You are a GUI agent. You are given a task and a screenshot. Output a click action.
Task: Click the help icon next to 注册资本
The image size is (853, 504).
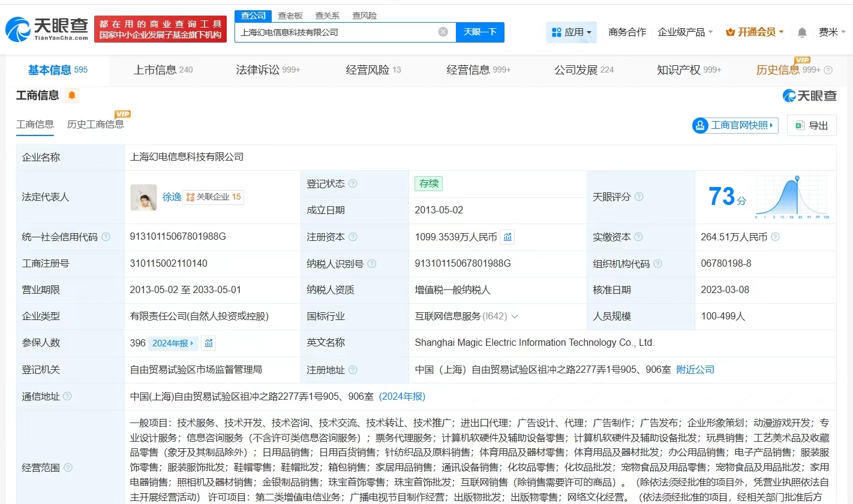click(353, 237)
